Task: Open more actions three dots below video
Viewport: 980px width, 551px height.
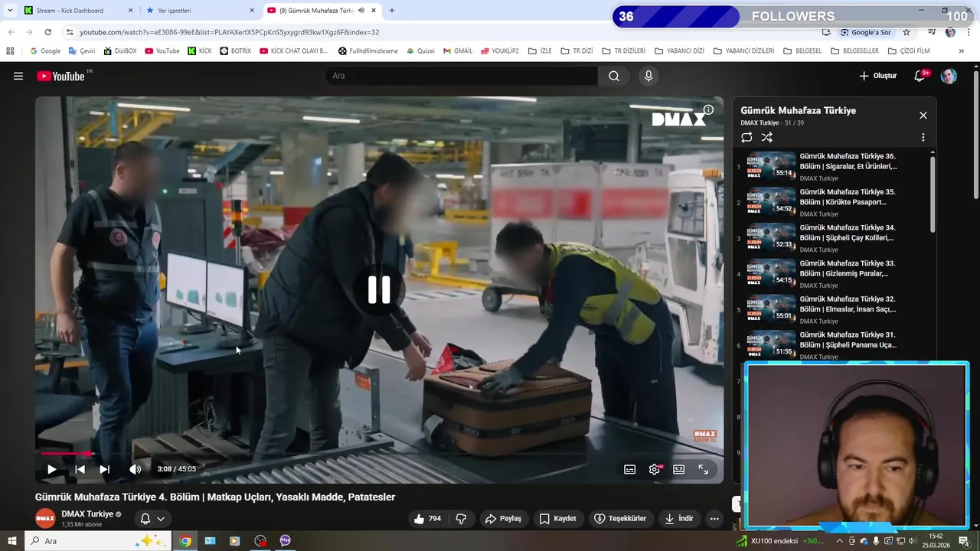Action: (714, 519)
